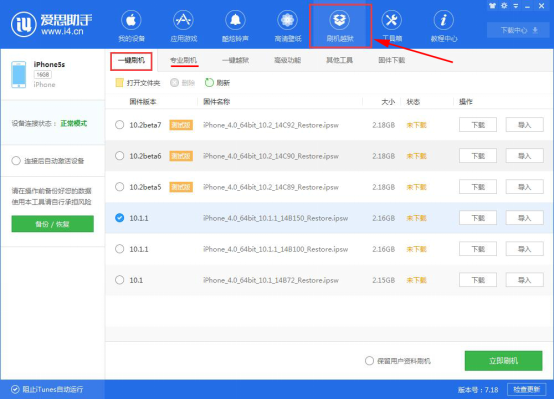554x399 pixels.
Task: Click 大小 column header
Action: point(388,102)
